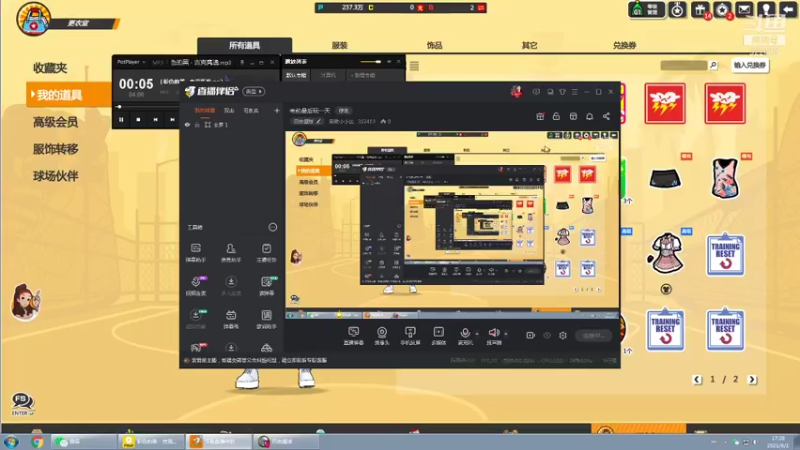Switch to 所有道具 tab

tap(244, 45)
